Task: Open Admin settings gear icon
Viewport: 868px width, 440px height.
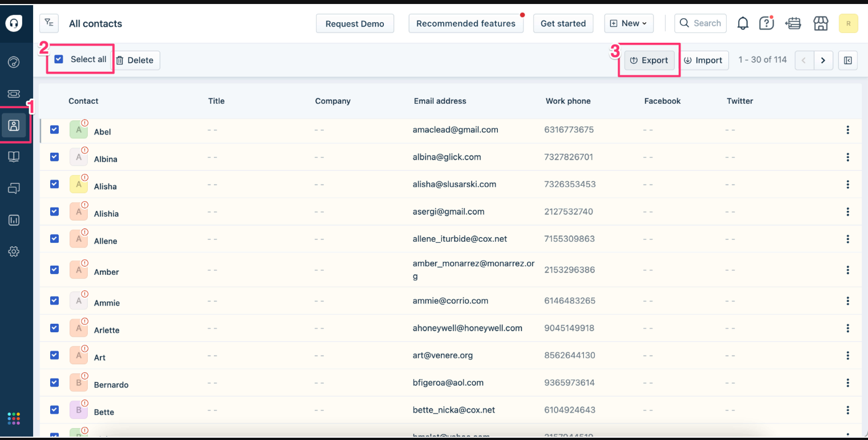Action: coord(14,251)
